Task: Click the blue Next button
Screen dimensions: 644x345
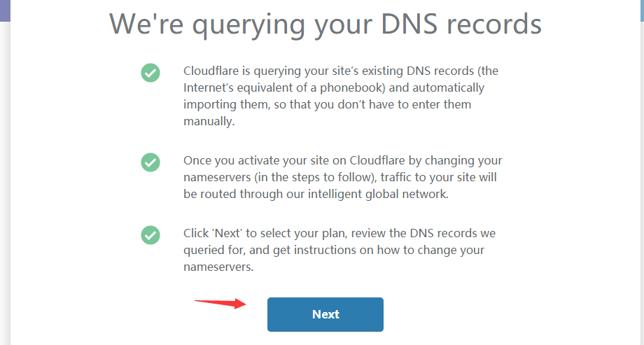Action: (325, 314)
